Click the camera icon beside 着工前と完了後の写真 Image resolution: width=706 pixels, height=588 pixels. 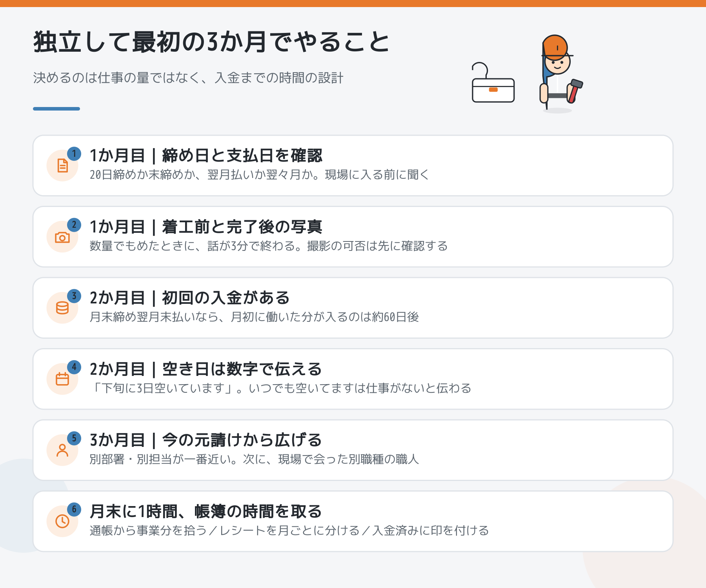click(62, 237)
